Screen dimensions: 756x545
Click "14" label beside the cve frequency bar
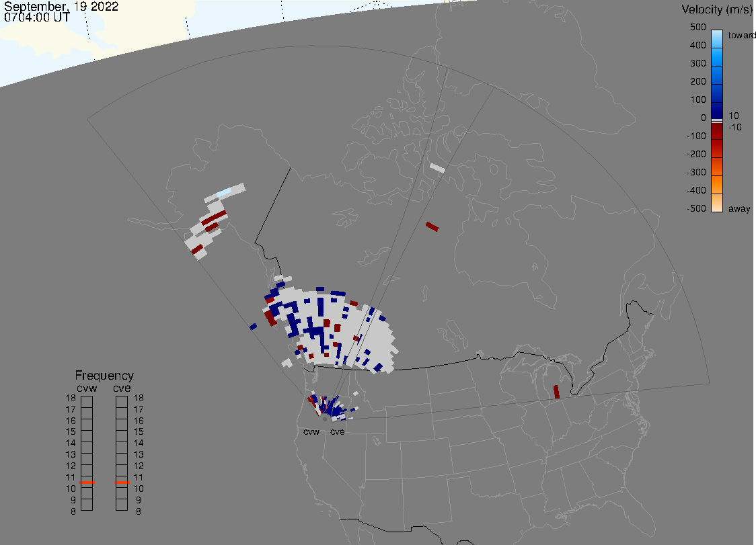pos(139,443)
